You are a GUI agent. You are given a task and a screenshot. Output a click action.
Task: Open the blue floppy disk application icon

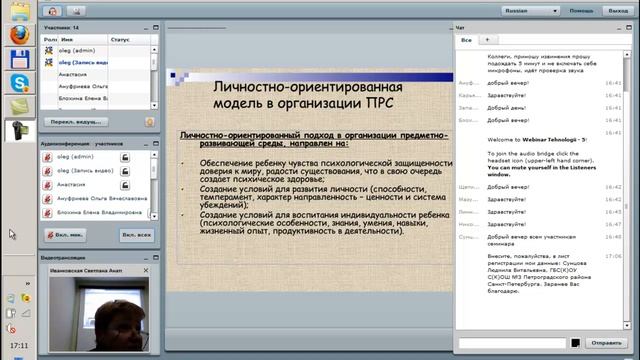click(x=20, y=59)
